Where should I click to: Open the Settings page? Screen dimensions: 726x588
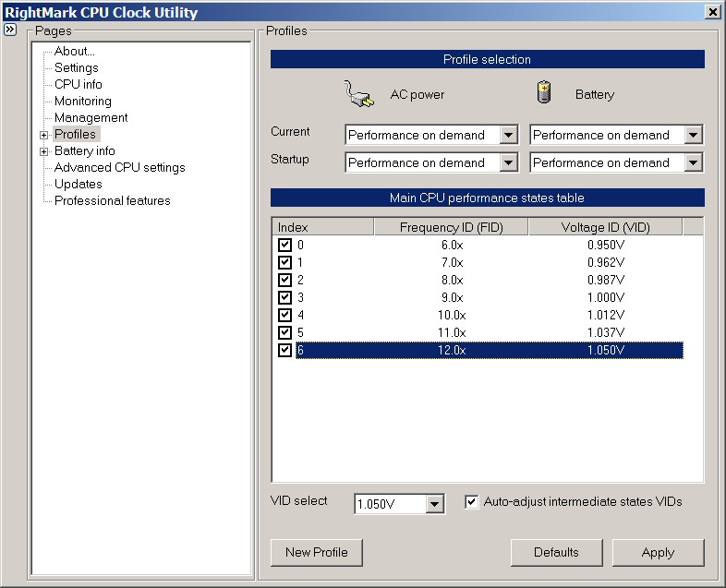coord(77,67)
